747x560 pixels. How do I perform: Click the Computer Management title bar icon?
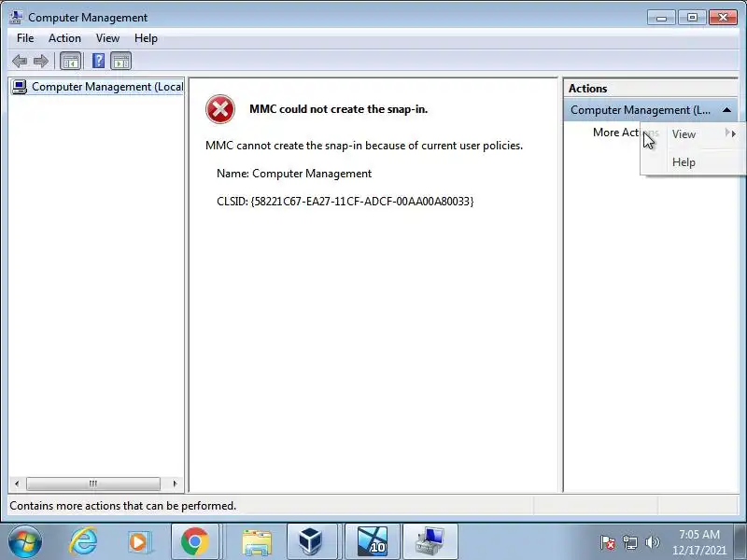point(16,17)
